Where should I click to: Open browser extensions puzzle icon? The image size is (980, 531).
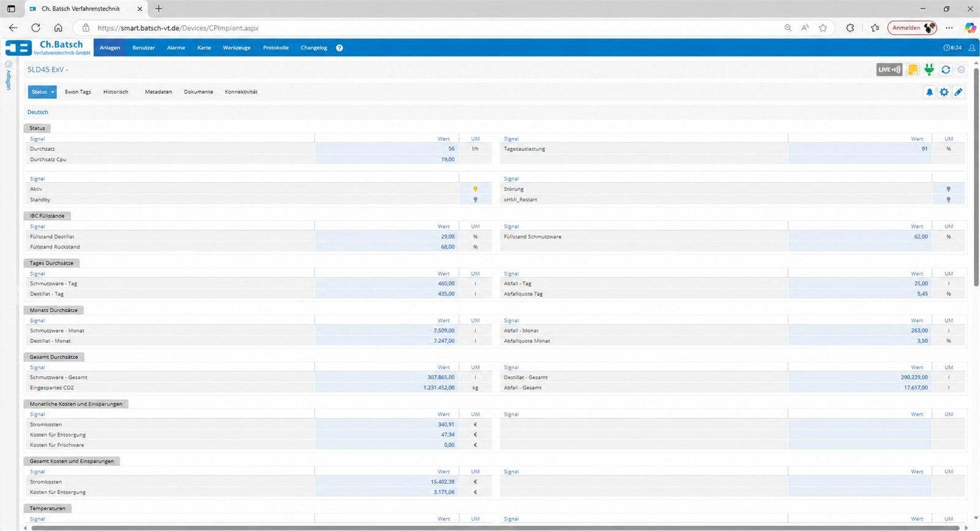pyautogui.click(x=850, y=28)
